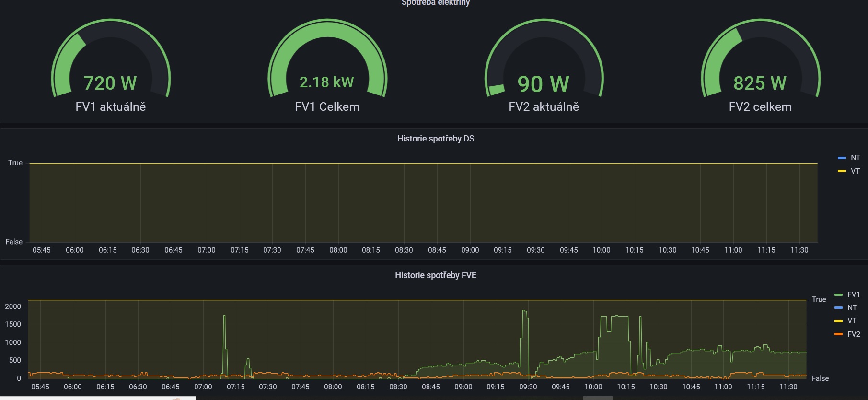Viewport: 868px width, 400px height.
Task: Click the yellow VT swatch in DS legend
Action: [842, 171]
